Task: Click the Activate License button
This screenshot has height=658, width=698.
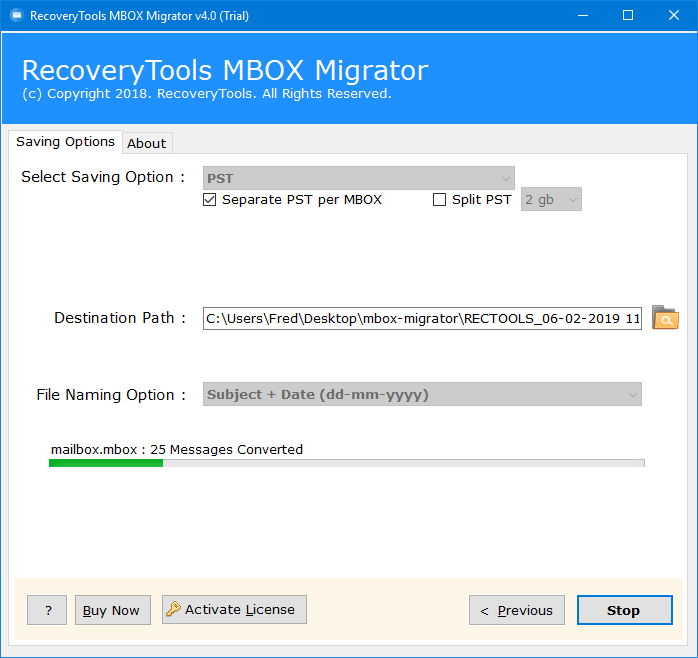Action: click(234, 609)
